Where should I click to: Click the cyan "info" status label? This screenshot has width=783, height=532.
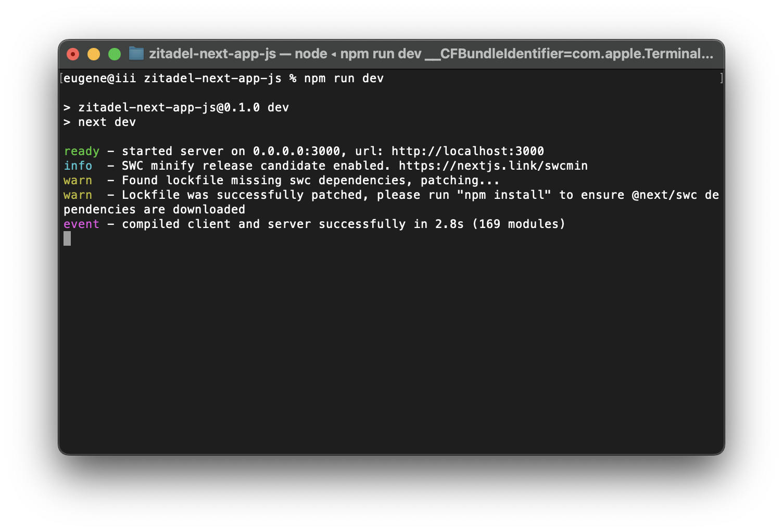[78, 166]
